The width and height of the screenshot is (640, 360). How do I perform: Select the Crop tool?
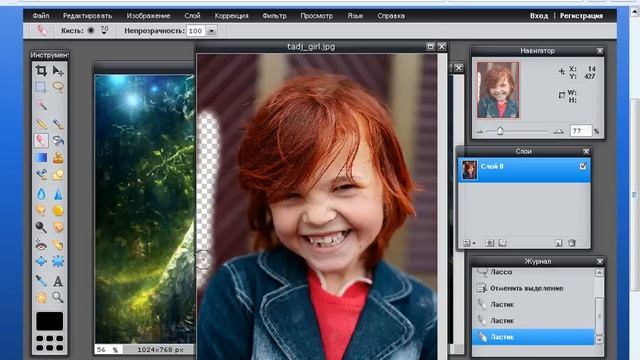click(x=41, y=71)
